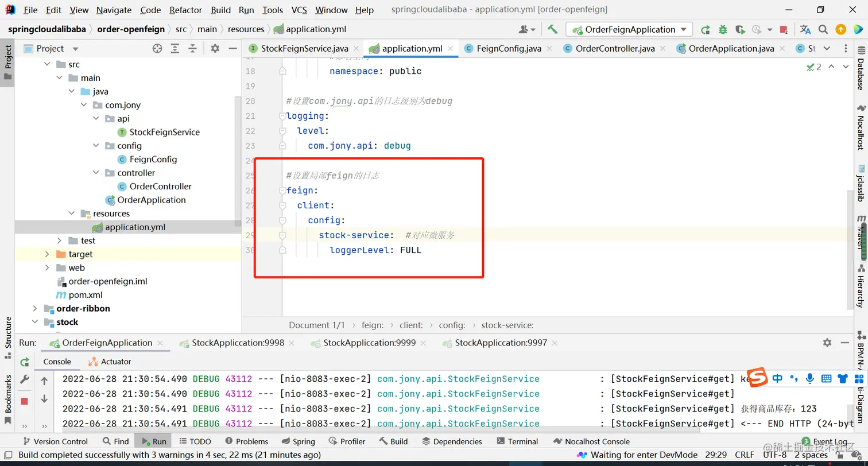
Task: Stop the running app from the top toolbar
Action: [x=784, y=29]
